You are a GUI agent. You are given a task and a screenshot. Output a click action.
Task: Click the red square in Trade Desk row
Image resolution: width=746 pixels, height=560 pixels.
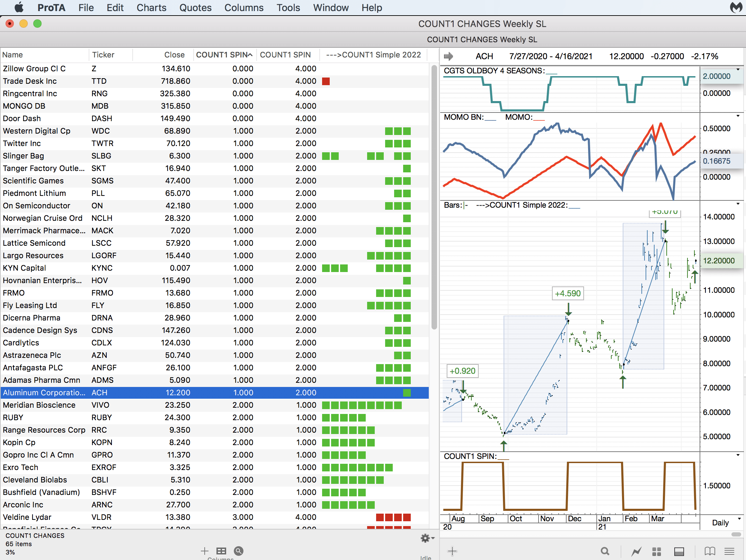(x=326, y=81)
